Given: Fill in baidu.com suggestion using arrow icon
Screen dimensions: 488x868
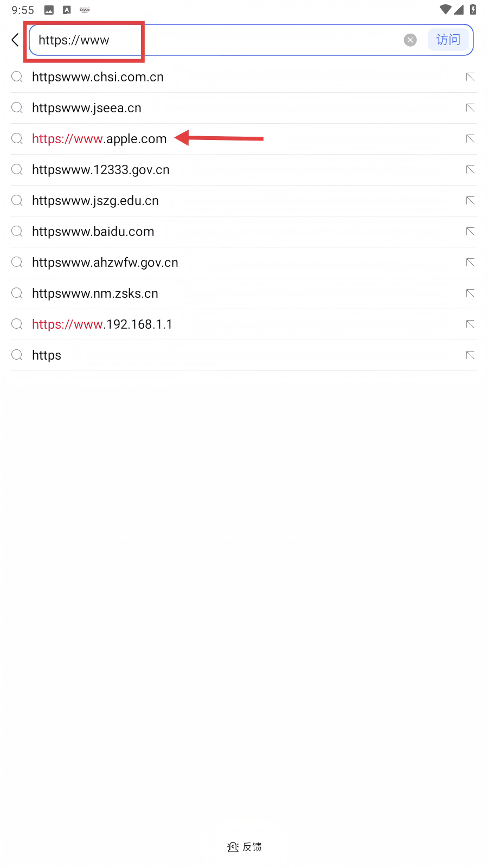Looking at the screenshot, I should click(x=470, y=232).
